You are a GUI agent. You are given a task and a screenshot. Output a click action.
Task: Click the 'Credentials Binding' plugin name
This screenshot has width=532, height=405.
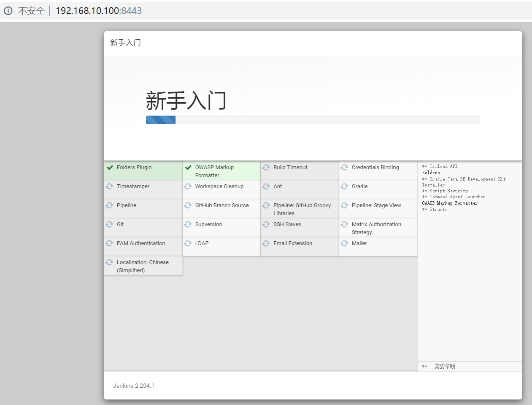click(375, 167)
